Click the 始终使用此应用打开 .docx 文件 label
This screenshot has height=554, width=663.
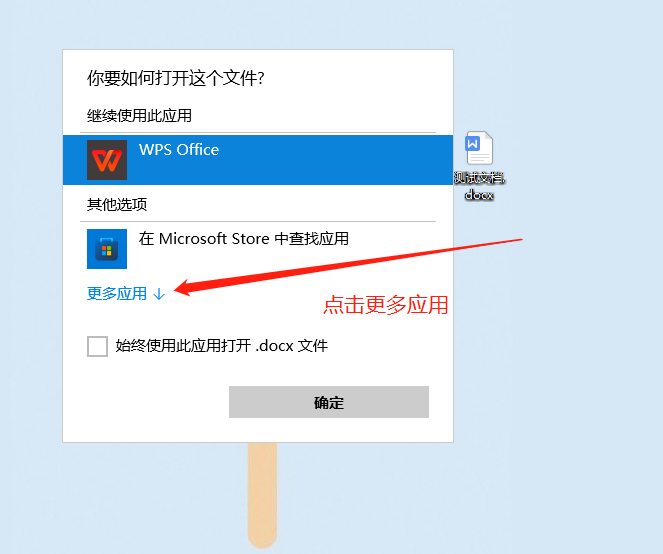(x=222, y=346)
